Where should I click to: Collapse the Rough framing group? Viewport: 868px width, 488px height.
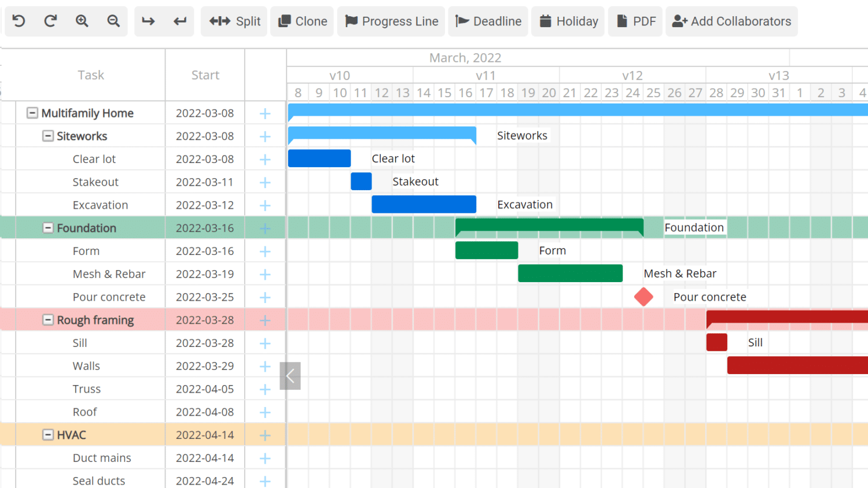pos(48,320)
